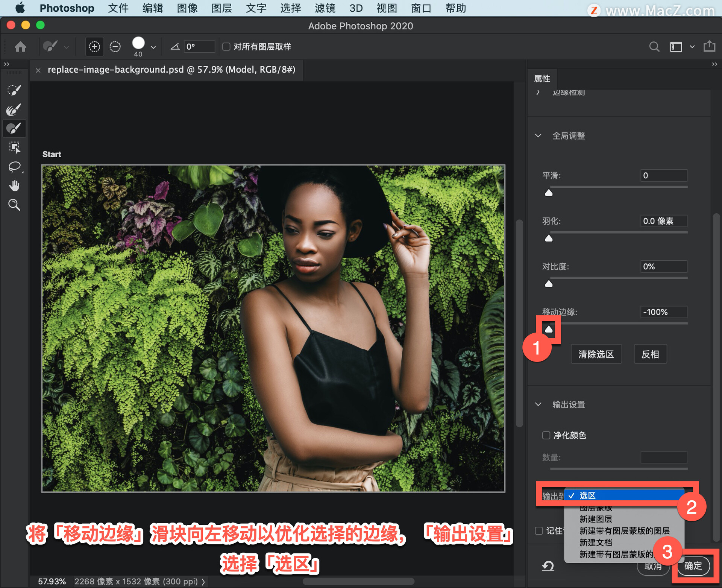Open the brush size picker dropdown
The image size is (722, 588).
(153, 47)
